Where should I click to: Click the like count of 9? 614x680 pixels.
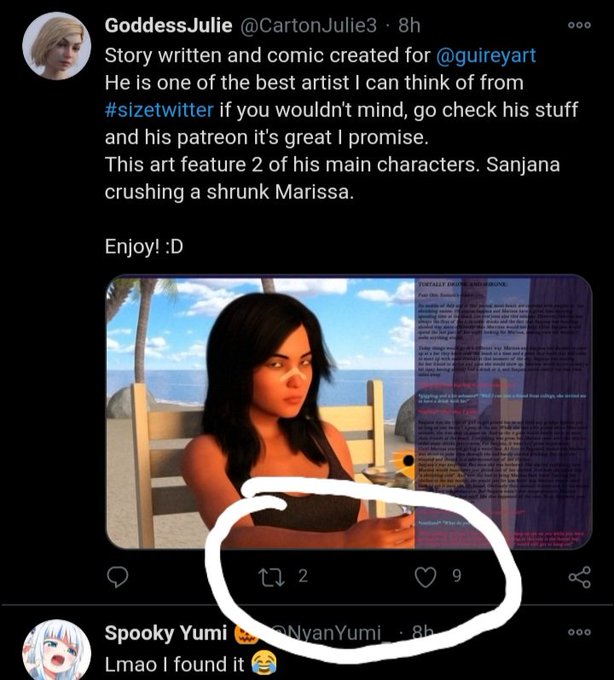(x=457, y=576)
